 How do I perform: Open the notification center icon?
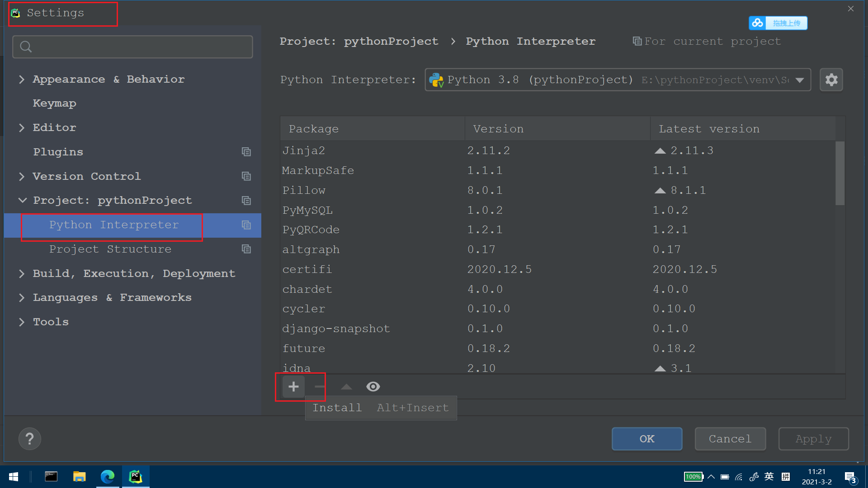coord(850,477)
